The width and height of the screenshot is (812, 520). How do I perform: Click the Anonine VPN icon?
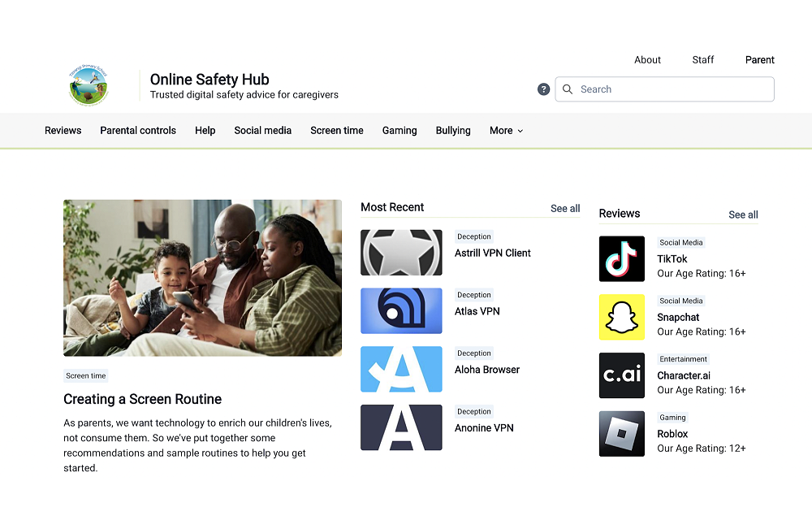[x=401, y=428]
